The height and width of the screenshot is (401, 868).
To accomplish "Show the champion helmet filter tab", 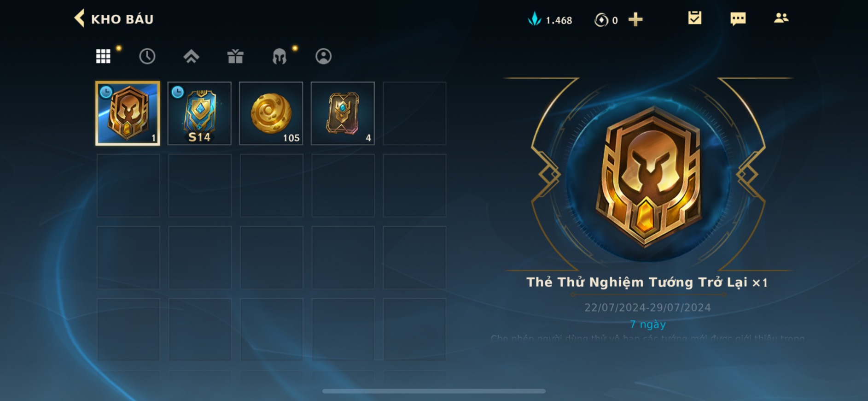I will 280,56.
